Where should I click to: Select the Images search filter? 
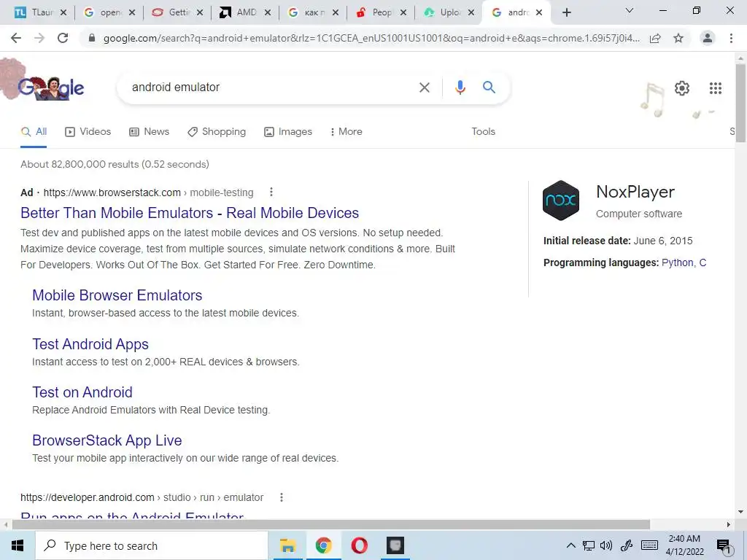pos(288,132)
